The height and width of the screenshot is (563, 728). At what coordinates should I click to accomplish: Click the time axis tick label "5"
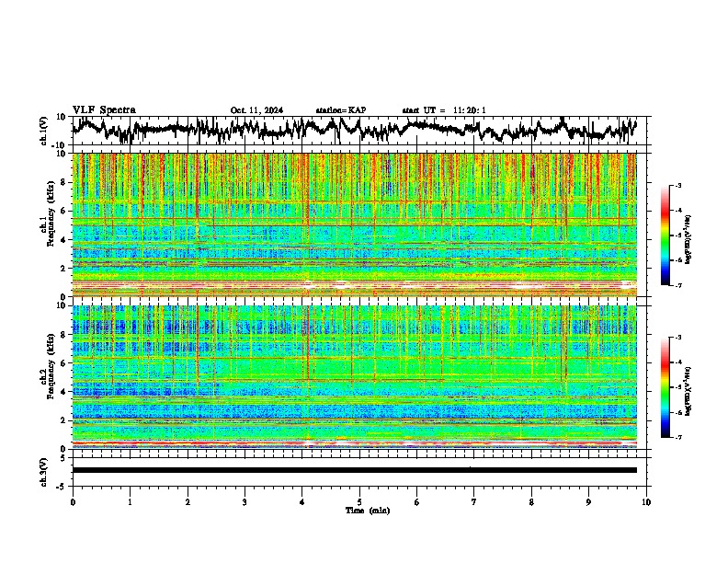click(x=359, y=502)
